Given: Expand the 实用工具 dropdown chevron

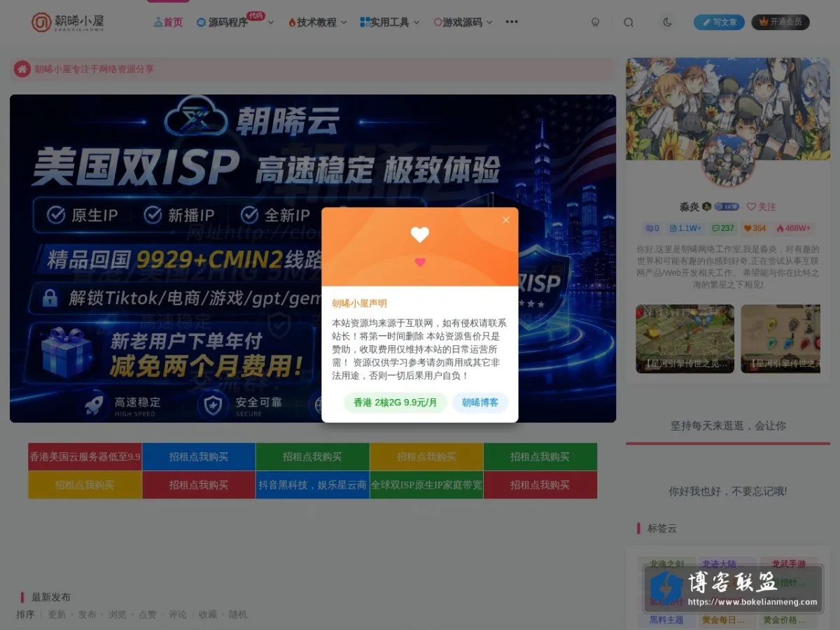Looking at the screenshot, I should pyautogui.click(x=416, y=22).
